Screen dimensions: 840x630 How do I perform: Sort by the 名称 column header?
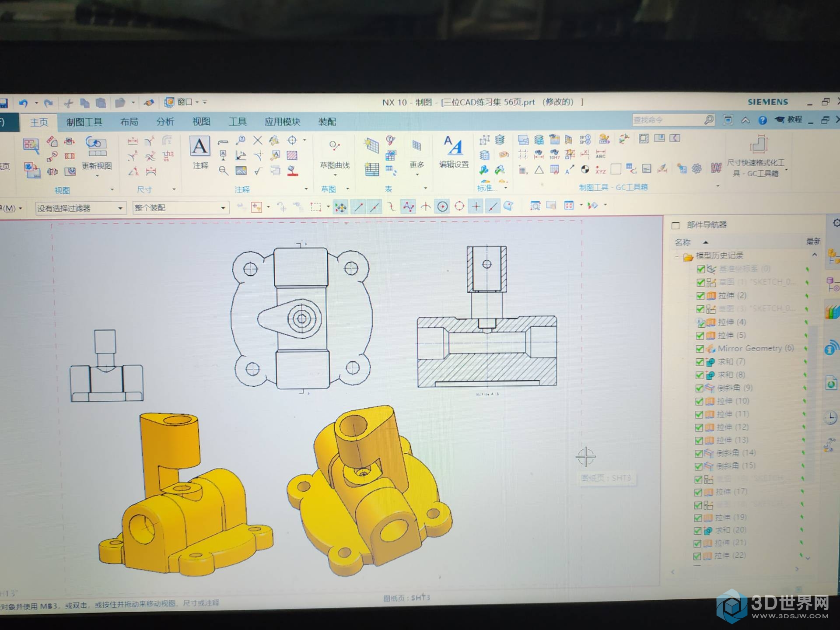coord(683,242)
